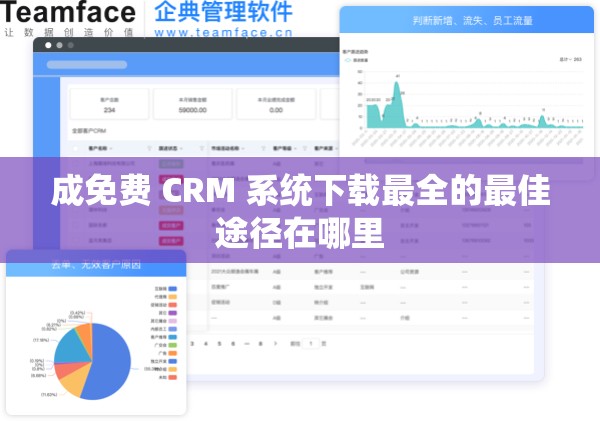Click the filter funnel after 跟进状态 header

202,148
